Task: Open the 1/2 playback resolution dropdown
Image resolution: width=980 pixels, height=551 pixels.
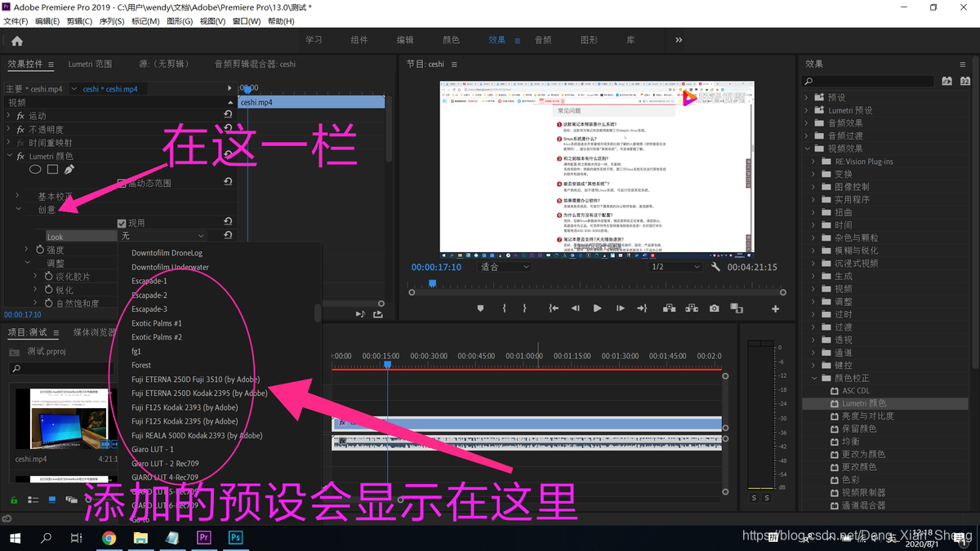Action: [674, 267]
